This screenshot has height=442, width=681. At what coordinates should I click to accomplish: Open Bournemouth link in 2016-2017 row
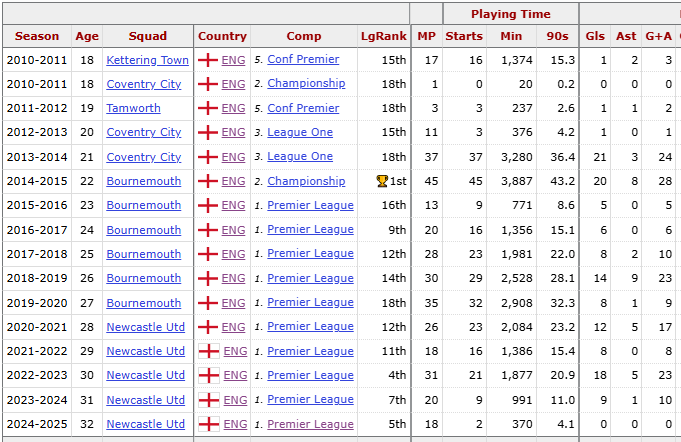(144, 230)
